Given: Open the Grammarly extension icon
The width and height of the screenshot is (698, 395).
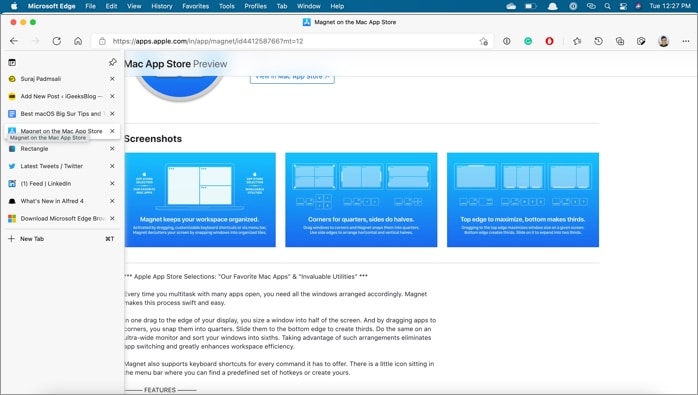Looking at the screenshot, I should (x=528, y=41).
